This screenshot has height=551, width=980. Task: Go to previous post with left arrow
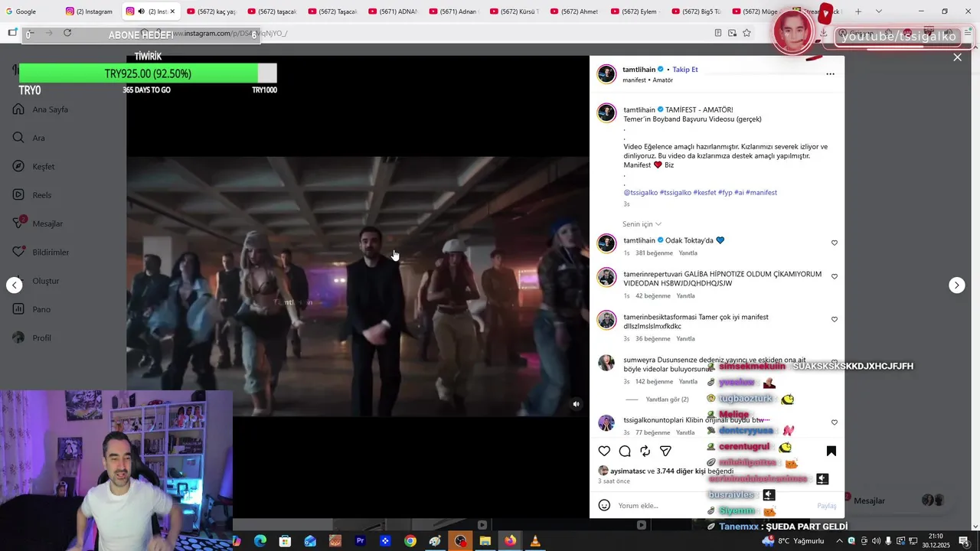coord(15,285)
